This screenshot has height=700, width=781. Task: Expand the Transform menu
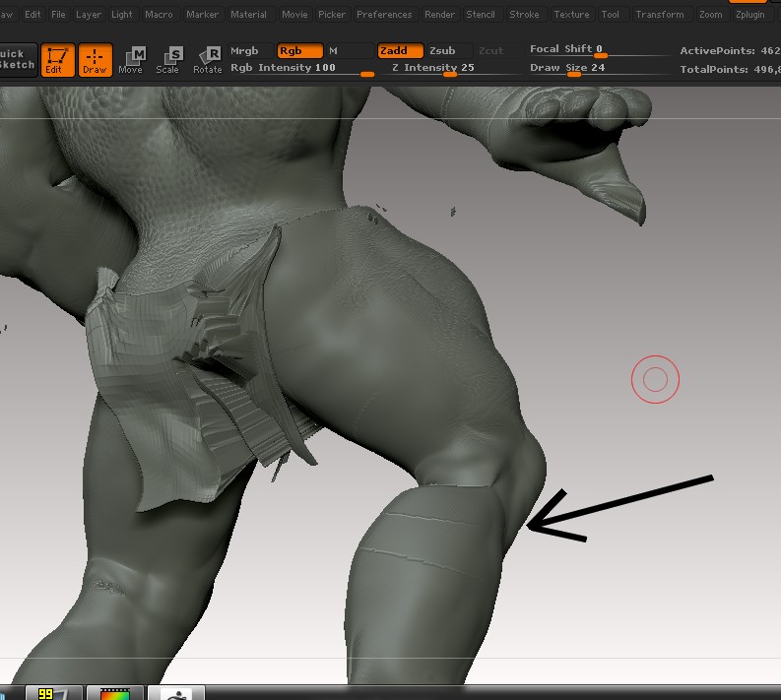[659, 15]
